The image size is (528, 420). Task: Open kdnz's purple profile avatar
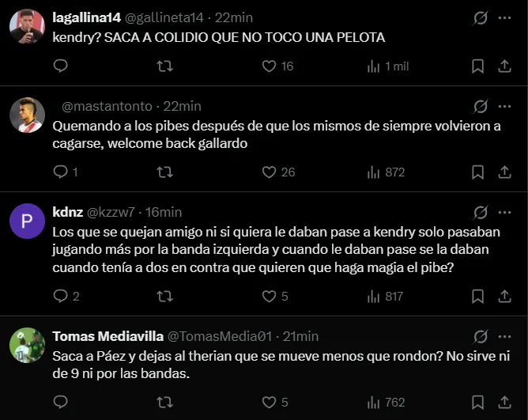[27, 221]
